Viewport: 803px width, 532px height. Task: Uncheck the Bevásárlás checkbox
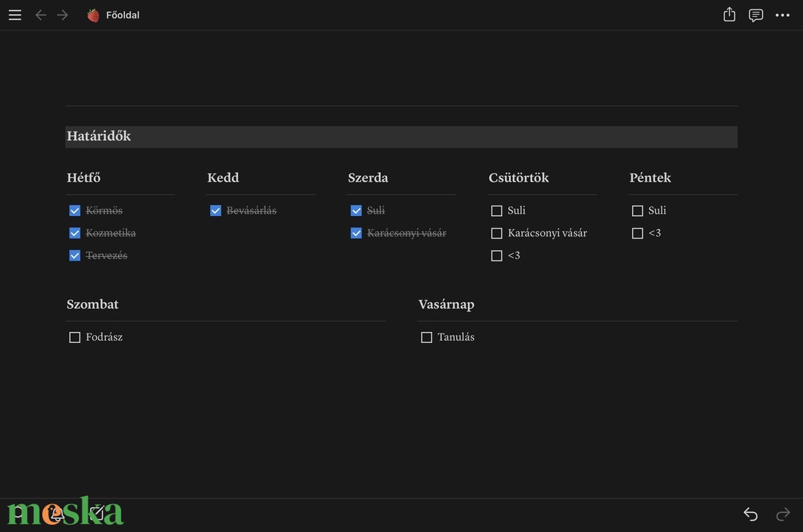point(215,210)
